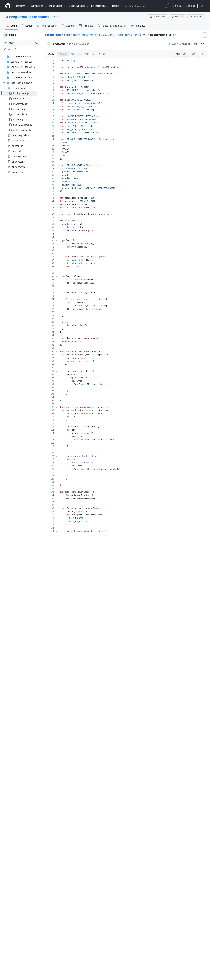
Task: Switch file view to Blame
Action: 63,54
